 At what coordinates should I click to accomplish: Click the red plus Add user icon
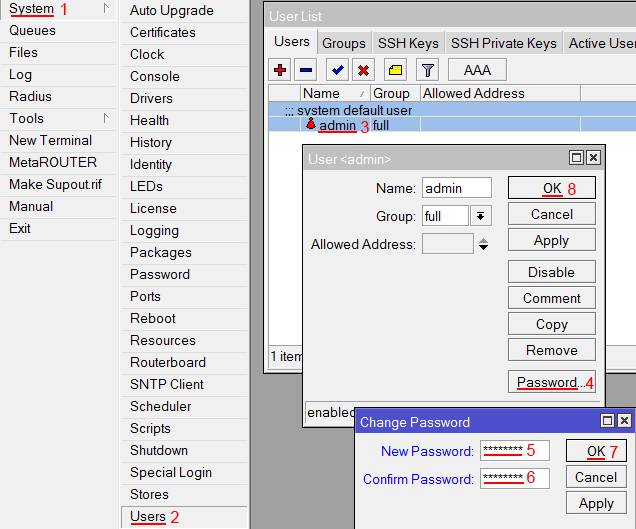click(280, 70)
